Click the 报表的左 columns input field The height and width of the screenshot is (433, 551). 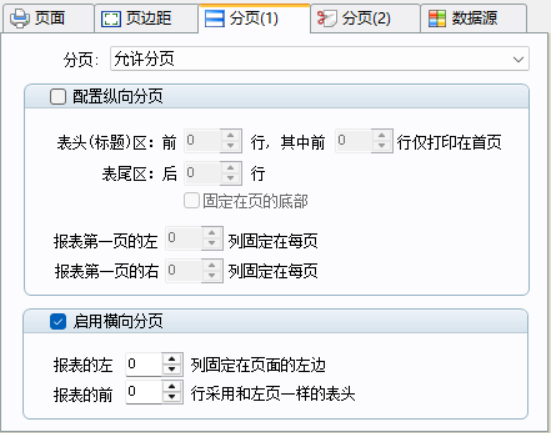pos(144,364)
